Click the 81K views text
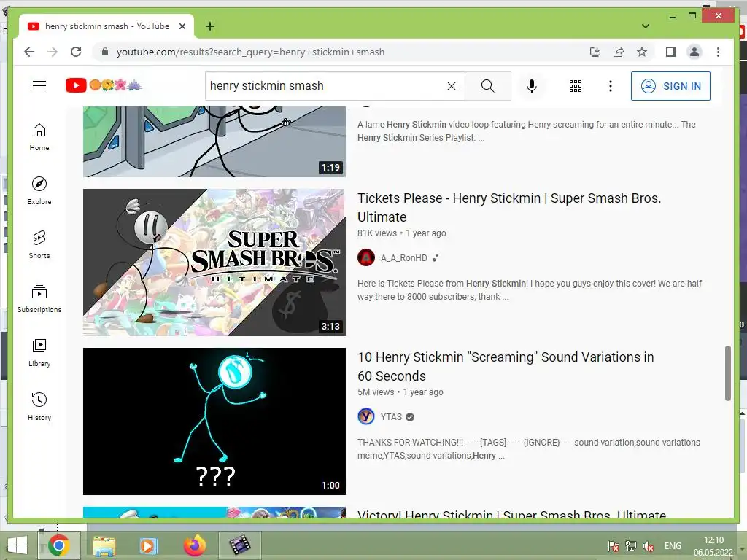 pos(377,233)
